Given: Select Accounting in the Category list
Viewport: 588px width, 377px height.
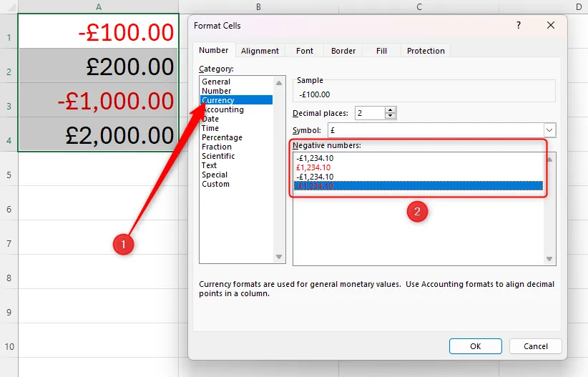Looking at the screenshot, I should [x=222, y=109].
